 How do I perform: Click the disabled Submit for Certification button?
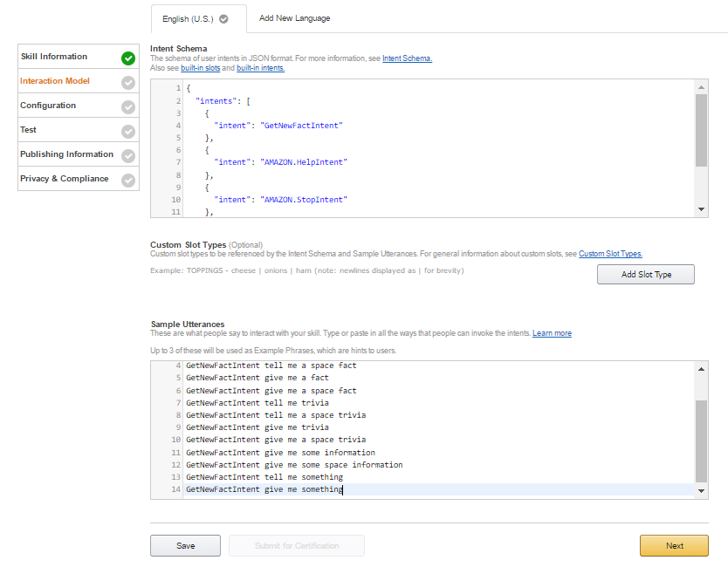pyautogui.click(x=297, y=546)
